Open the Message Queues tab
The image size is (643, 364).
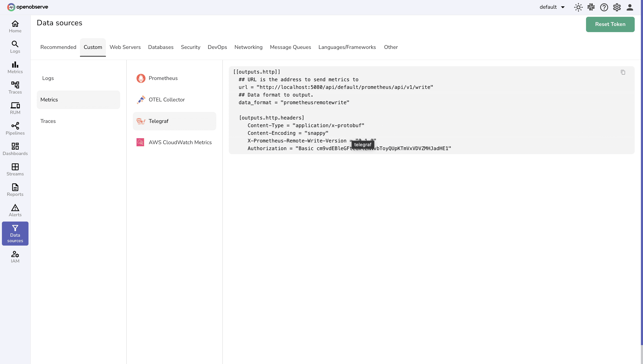coord(290,47)
